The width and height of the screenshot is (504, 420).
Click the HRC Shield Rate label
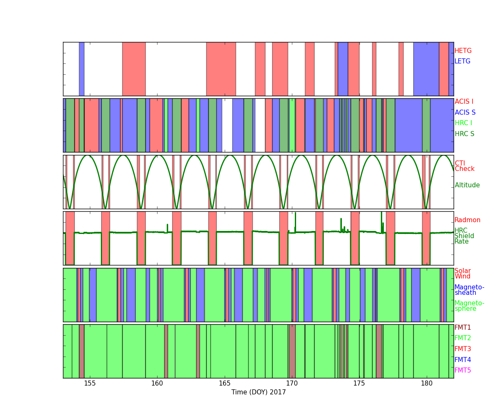point(464,236)
